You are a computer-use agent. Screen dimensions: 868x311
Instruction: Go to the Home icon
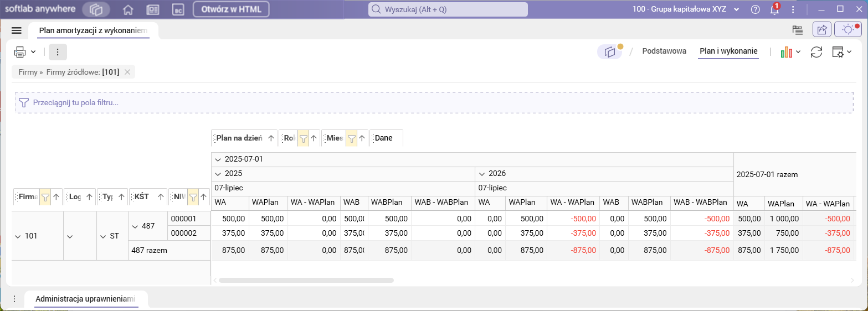click(128, 9)
